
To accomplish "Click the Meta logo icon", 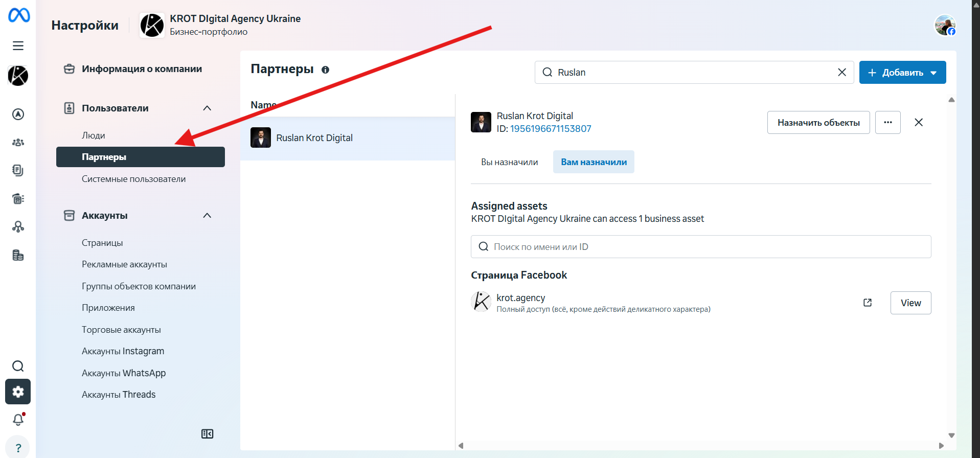I will 19,15.
